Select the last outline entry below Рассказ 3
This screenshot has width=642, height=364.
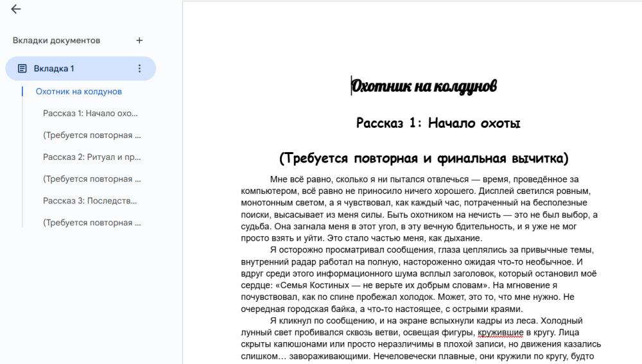(x=92, y=223)
